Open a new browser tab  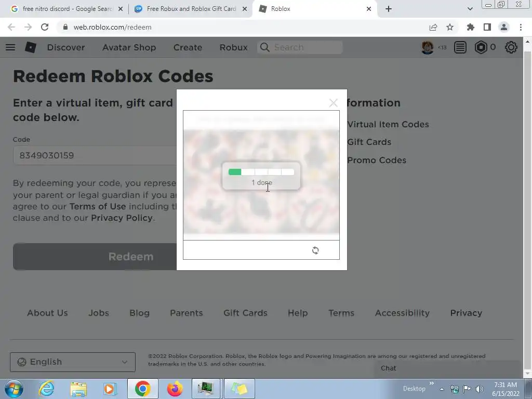389,9
